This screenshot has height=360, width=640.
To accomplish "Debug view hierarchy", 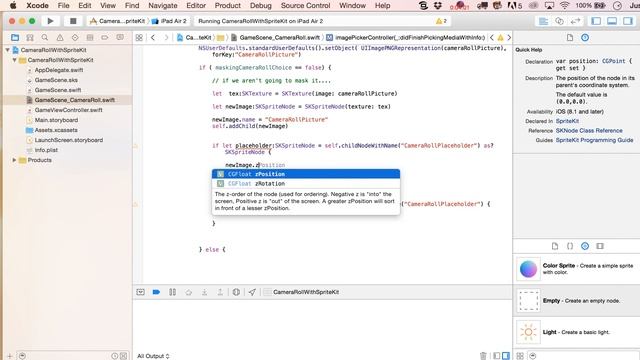I will point(236,292).
